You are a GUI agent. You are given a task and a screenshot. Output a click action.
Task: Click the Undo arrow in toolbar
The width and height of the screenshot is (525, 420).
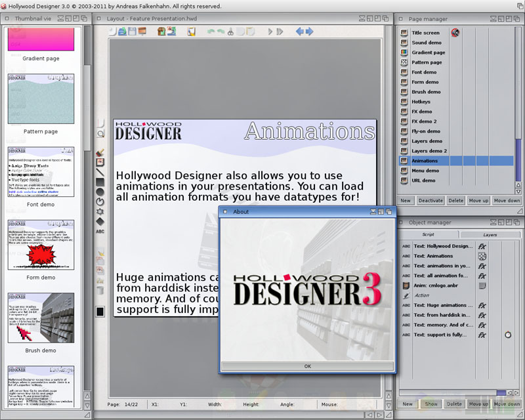(211, 31)
